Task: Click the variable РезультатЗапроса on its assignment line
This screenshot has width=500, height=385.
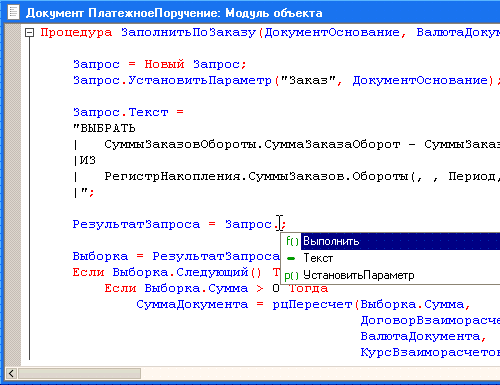Action: pos(136,224)
